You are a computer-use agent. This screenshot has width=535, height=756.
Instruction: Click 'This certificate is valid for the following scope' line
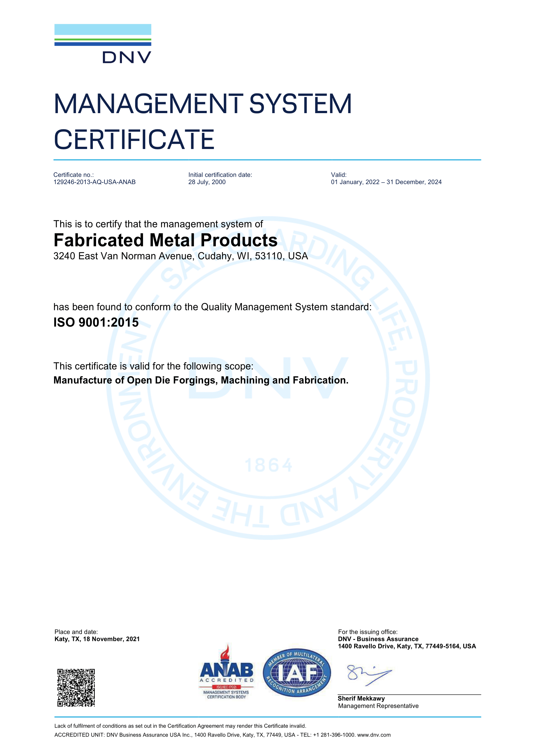click(x=154, y=366)
